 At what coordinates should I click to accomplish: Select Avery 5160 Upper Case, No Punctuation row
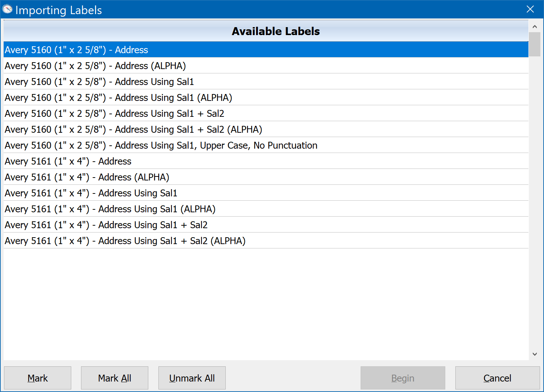266,145
